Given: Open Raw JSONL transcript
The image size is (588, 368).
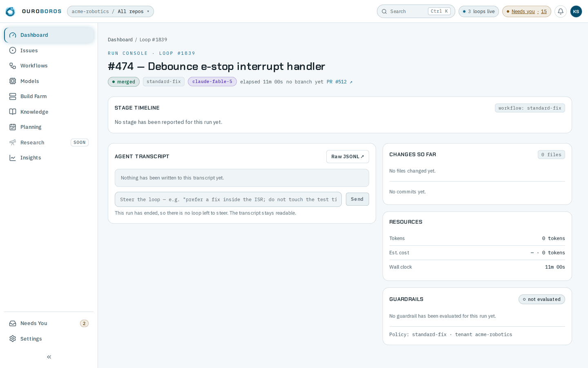Looking at the screenshot, I should point(347,157).
